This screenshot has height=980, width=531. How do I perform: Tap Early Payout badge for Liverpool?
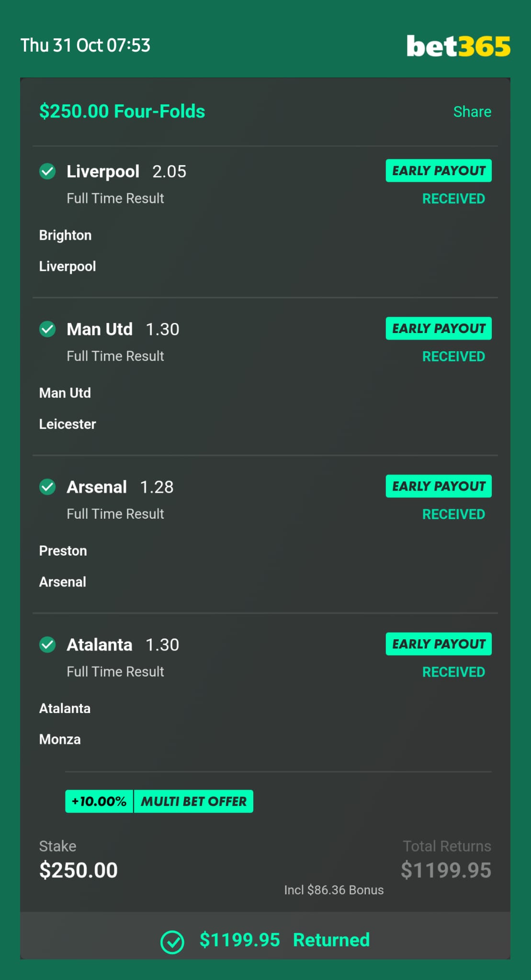439,170
